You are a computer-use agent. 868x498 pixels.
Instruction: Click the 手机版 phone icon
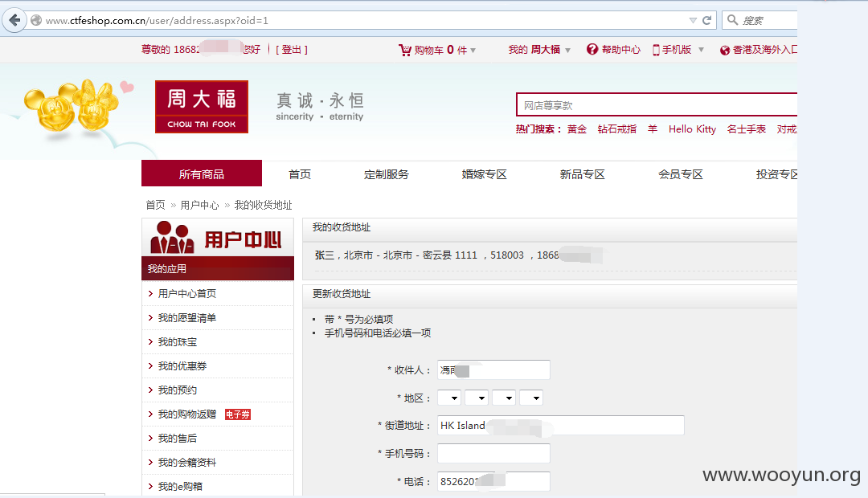pyautogui.click(x=656, y=50)
